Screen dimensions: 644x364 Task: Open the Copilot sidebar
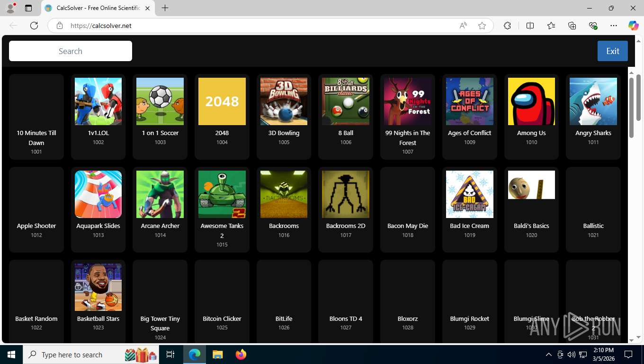click(634, 26)
